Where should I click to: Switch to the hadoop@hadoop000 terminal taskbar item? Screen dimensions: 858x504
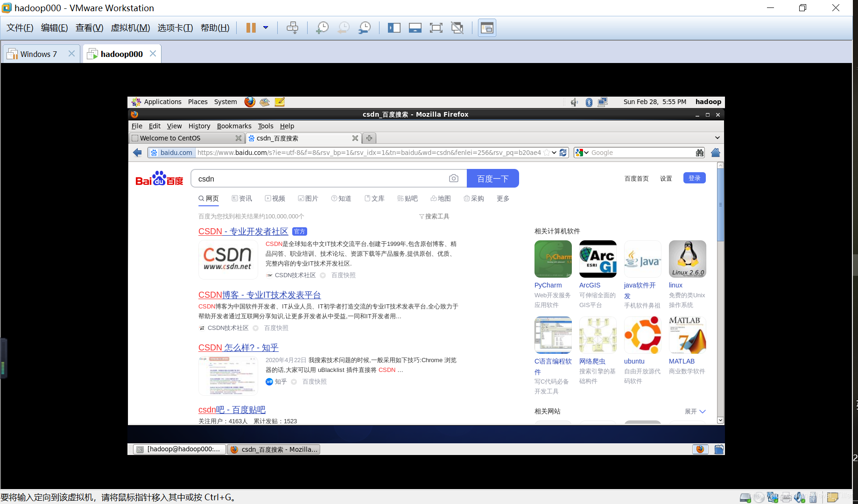pyautogui.click(x=179, y=449)
